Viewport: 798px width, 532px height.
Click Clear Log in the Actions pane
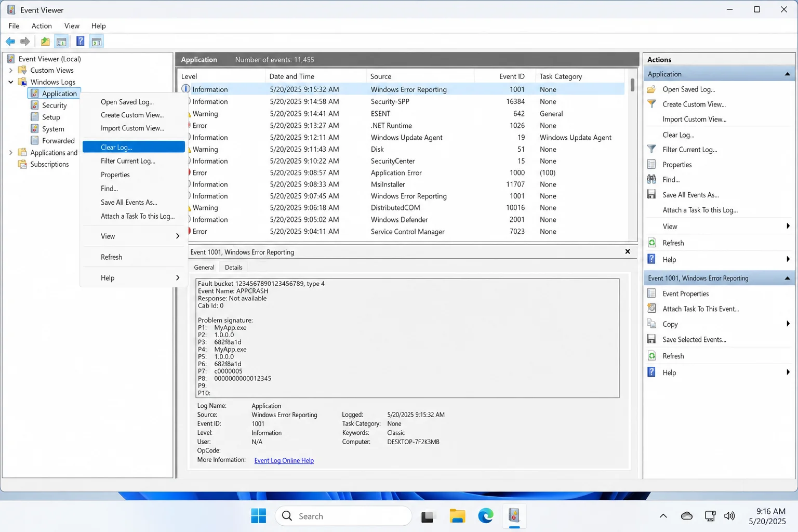(x=678, y=135)
